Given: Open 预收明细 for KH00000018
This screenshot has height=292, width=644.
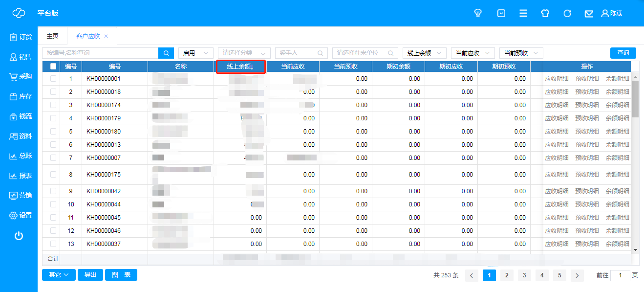Looking at the screenshot, I should coord(587,91).
